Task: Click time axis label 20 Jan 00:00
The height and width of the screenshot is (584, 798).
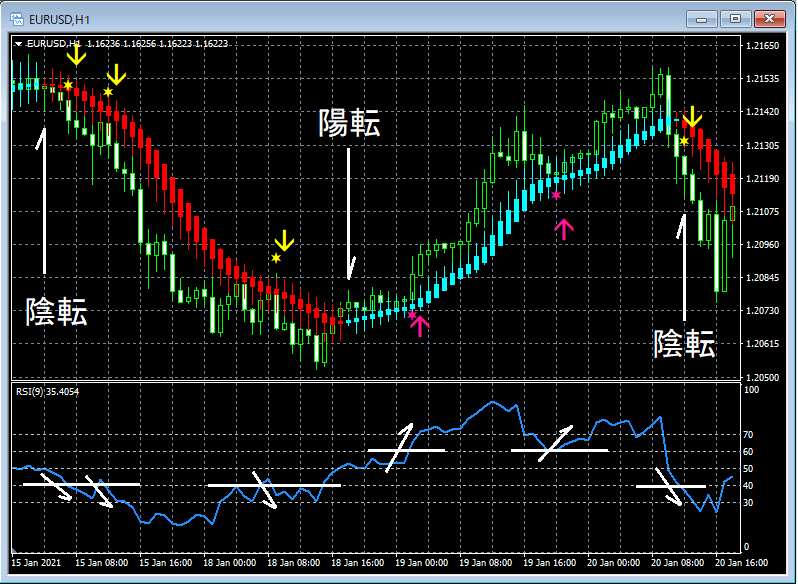Action: (x=614, y=563)
